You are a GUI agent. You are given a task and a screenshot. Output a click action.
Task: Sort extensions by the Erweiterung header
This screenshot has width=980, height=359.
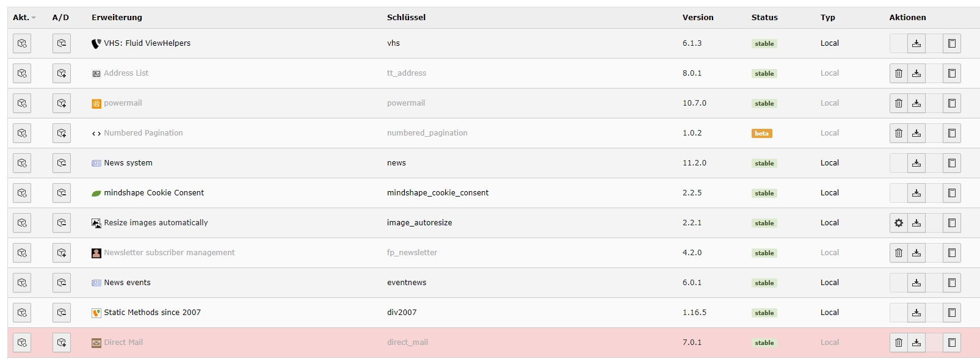click(x=117, y=17)
